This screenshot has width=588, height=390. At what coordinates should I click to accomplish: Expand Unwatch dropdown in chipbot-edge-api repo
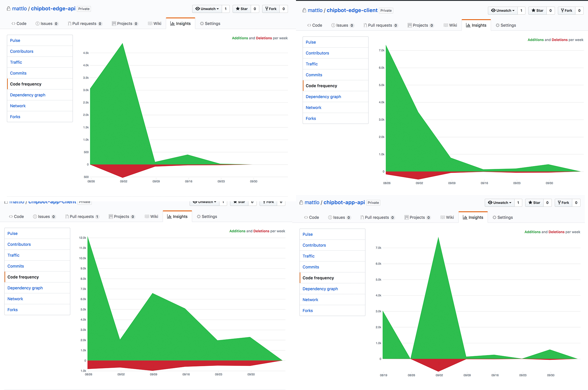[207, 9]
